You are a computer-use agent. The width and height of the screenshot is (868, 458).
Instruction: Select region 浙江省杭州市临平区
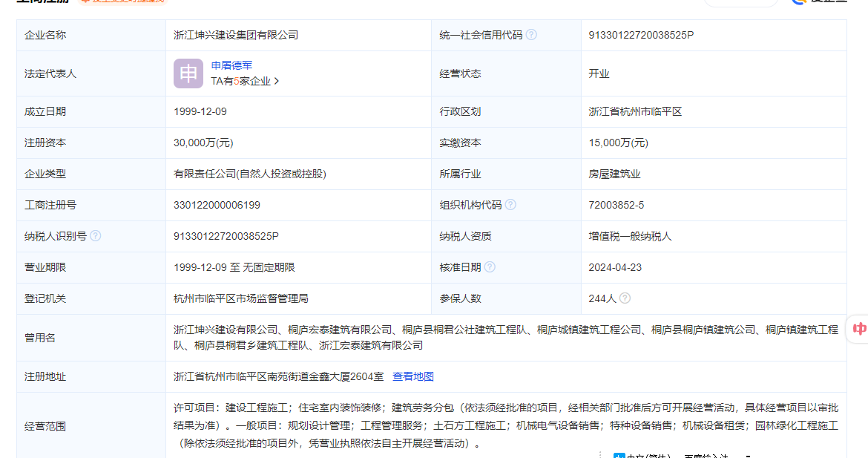pos(635,111)
